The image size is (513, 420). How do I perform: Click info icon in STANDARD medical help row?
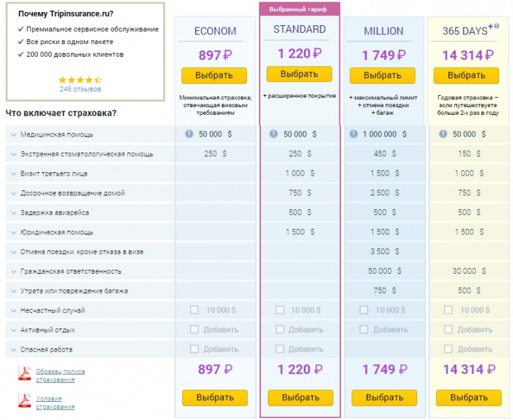pyautogui.click(x=274, y=134)
